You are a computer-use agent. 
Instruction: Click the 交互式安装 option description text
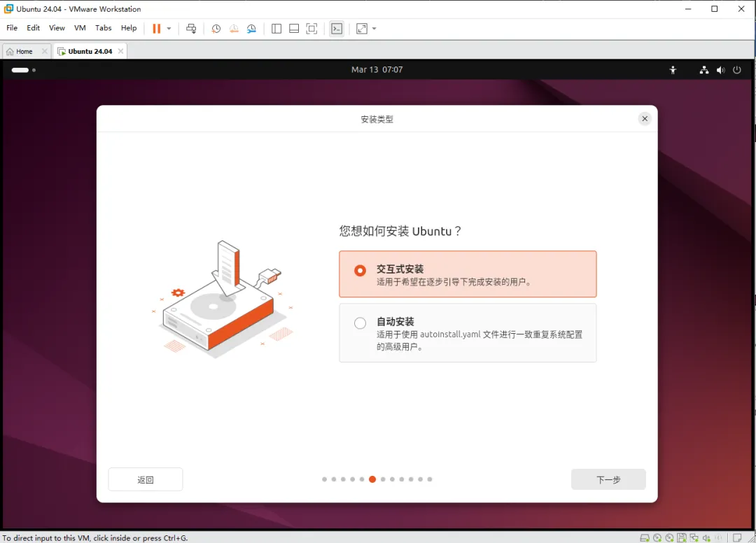[454, 282]
